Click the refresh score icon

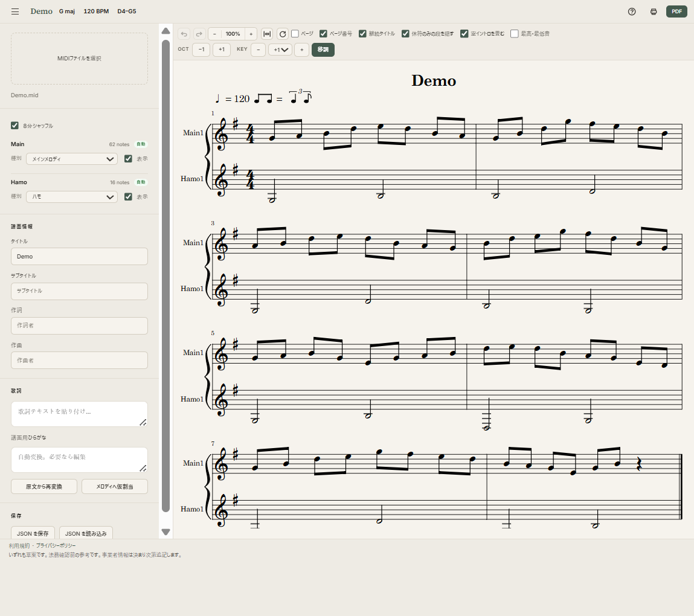(x=283, y=34)
